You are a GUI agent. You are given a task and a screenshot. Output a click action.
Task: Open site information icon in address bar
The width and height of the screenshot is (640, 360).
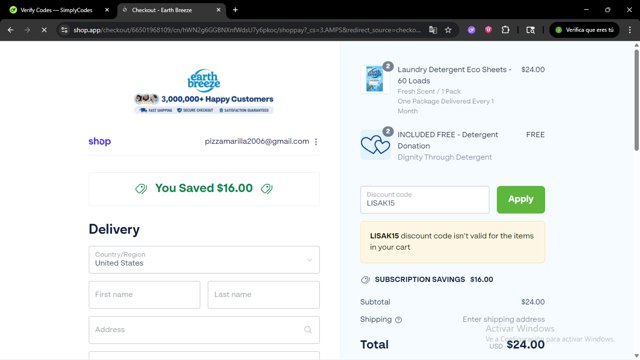point(64,30)
